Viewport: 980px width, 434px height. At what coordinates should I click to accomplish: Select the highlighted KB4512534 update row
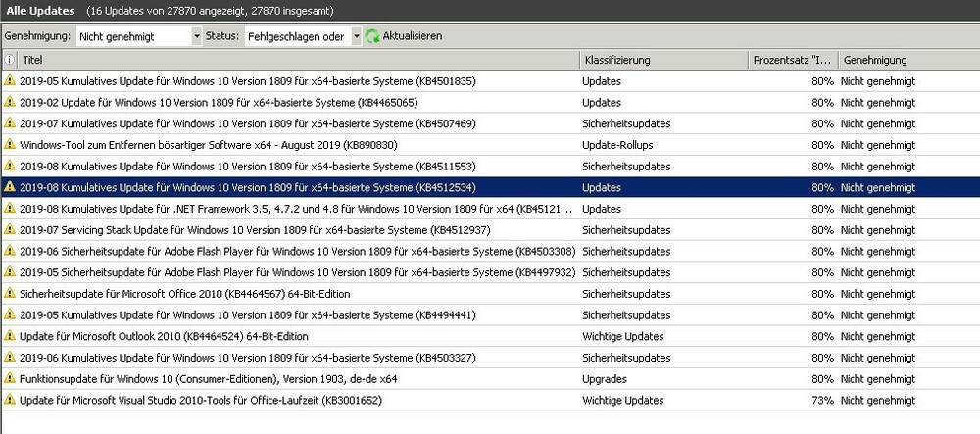(x=294, y=187)
